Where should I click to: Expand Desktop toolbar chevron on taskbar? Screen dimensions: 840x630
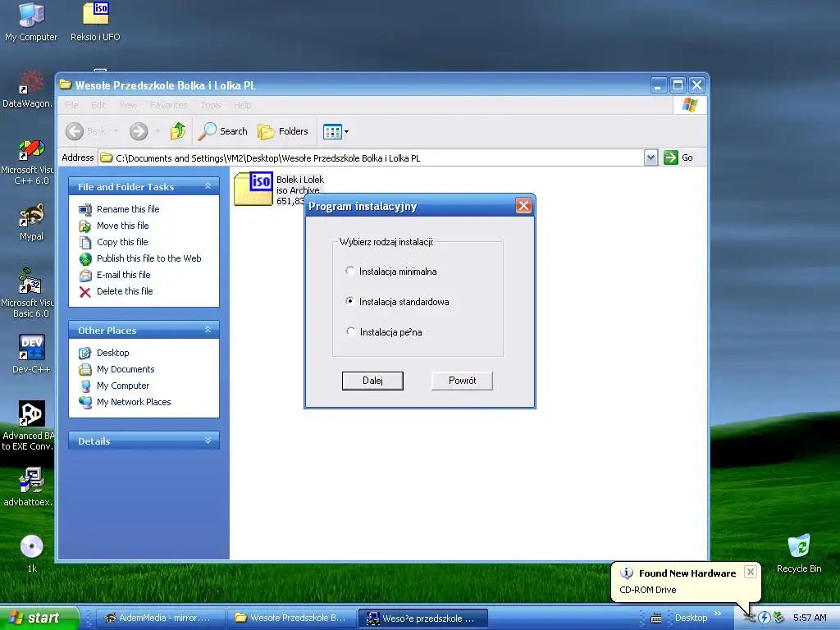click(718, 614)
